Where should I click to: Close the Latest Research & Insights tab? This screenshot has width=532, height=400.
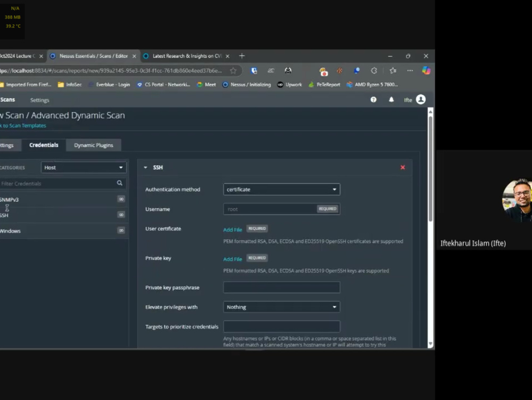[x=227, y=56]
